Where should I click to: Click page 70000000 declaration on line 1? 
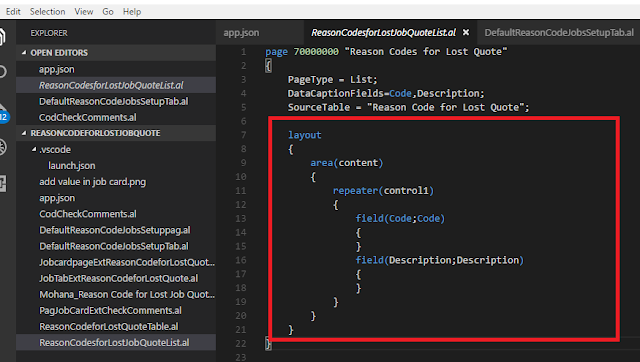[386, 52]
